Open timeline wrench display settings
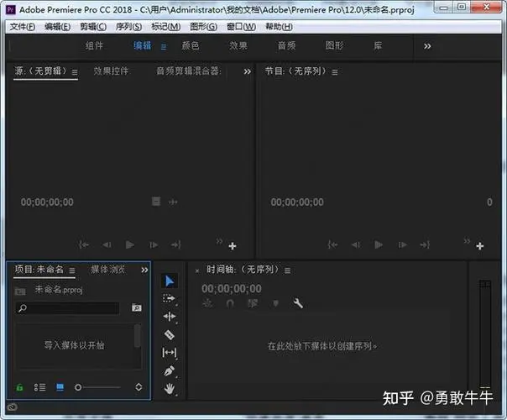Screen dimensions: 507x420 point(298,303)
